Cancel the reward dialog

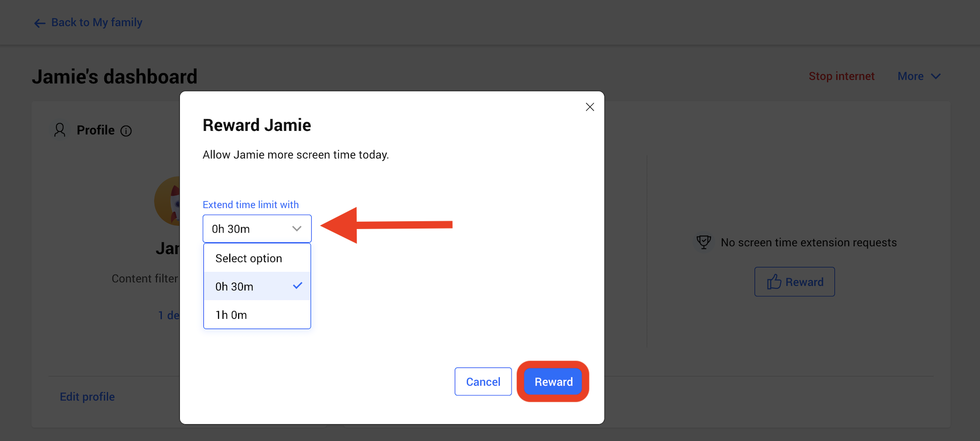[x=483, y=382]
